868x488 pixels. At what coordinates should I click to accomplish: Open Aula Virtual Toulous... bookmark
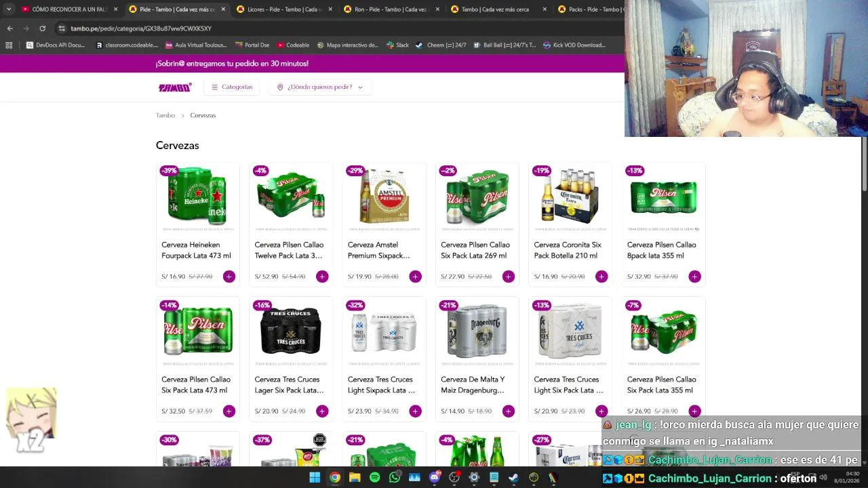(x=196, y=45)
